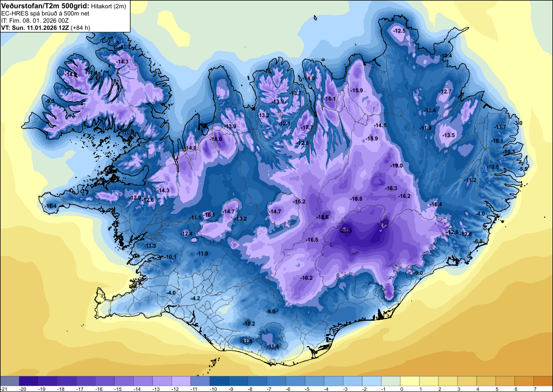Click the -13.5 temperature label
This screenshot has height=392, width=553.
click(448, 135)
